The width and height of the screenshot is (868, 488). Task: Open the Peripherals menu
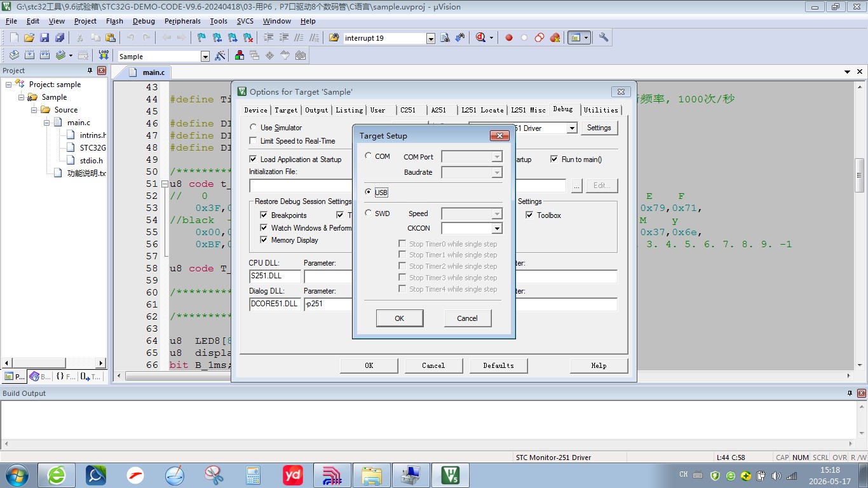coord(182,21)
